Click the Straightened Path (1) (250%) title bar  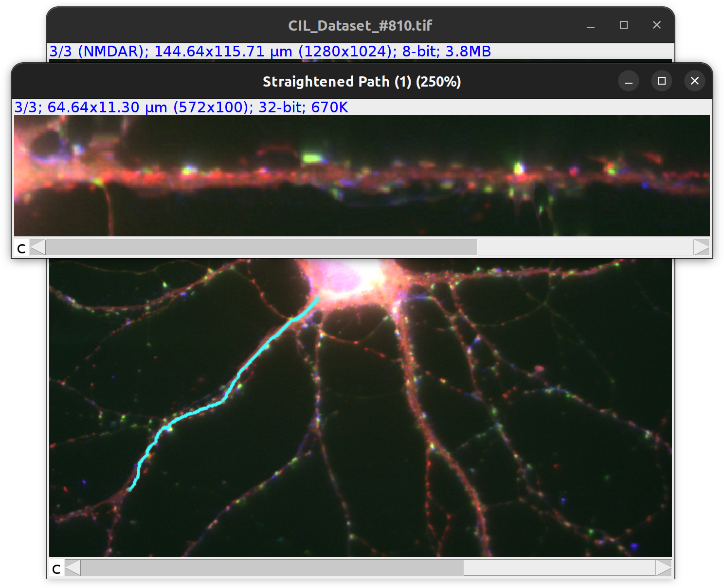(x=362, y=81)
